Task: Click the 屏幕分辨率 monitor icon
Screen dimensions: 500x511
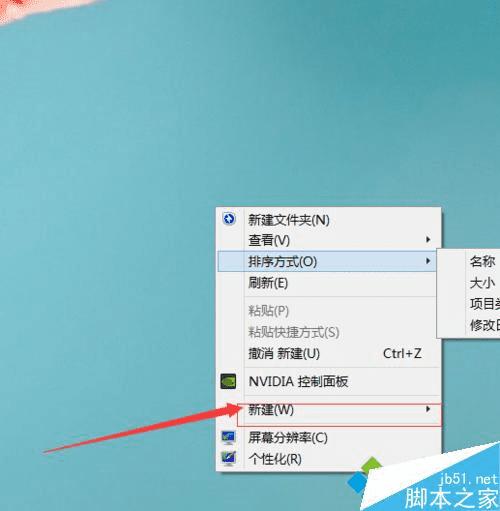Action: (x=229, y=437)
